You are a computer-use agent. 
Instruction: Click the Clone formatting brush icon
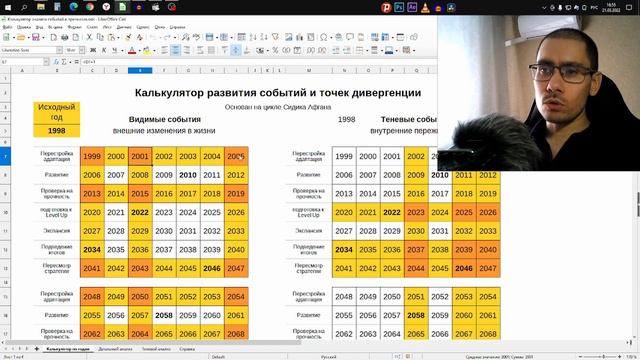point(128,38)
